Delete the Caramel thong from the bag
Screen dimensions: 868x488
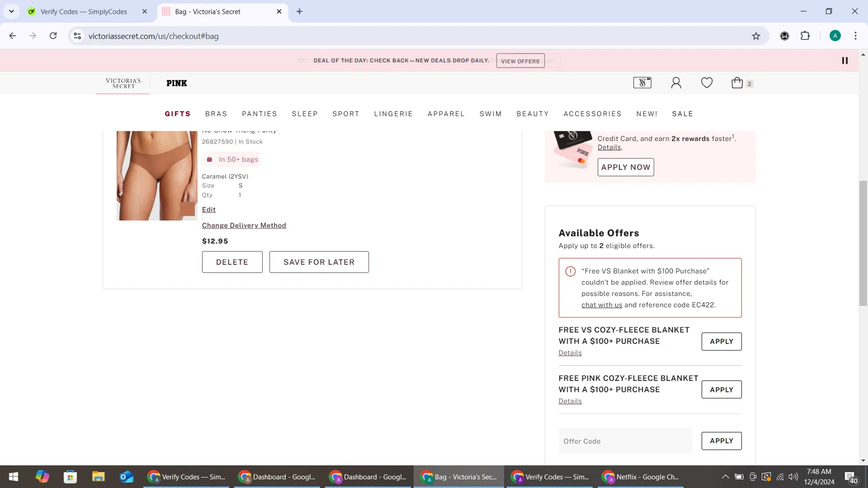pyautogui.click(x=232, y=262)
